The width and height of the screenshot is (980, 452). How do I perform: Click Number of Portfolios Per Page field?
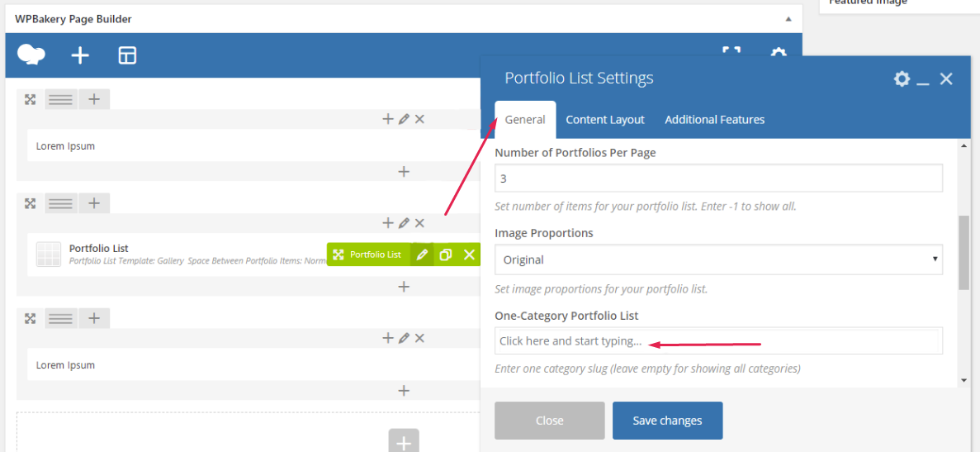click(x=718, y=178)
